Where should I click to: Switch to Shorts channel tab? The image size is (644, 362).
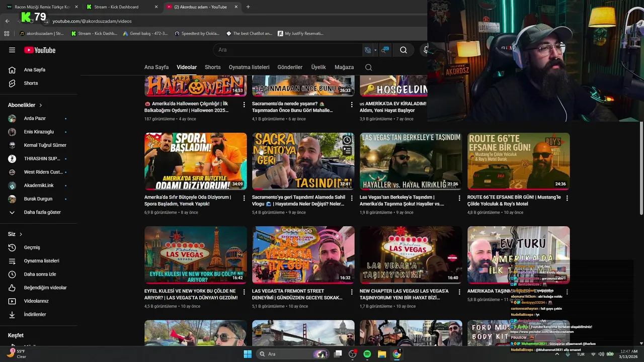point(212,67)
